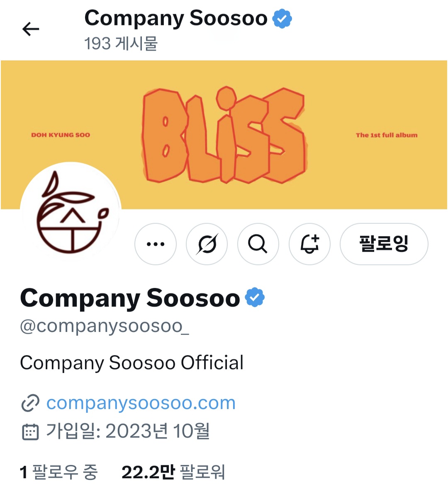The width and height of the screenshot is (448, 487).
Task: Tap the Grok slashed-circle icon
Action: point(207,244)
